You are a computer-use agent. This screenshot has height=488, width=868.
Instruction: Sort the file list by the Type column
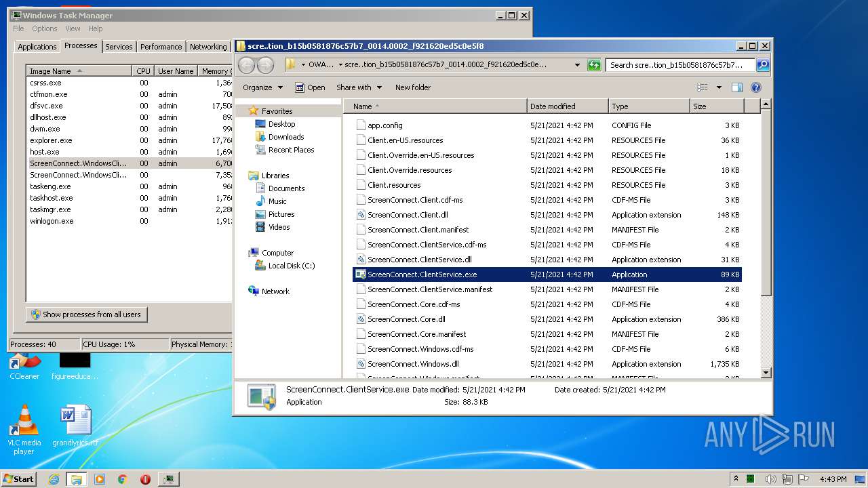[649, 106]
